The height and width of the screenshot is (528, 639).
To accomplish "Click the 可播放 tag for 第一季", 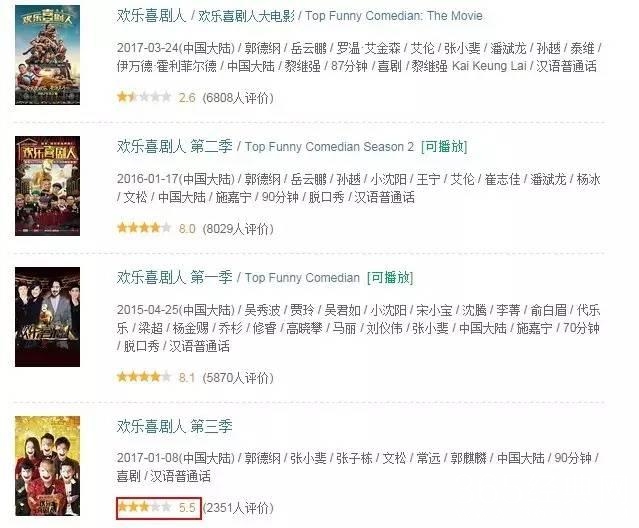I will 390,278.
